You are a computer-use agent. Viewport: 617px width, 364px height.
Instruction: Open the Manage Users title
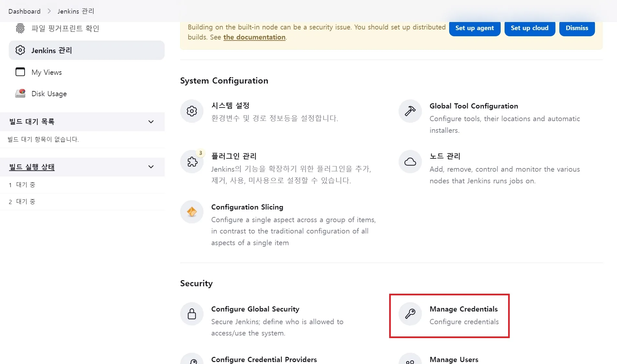pyautogui.click(x=454, y=359)
